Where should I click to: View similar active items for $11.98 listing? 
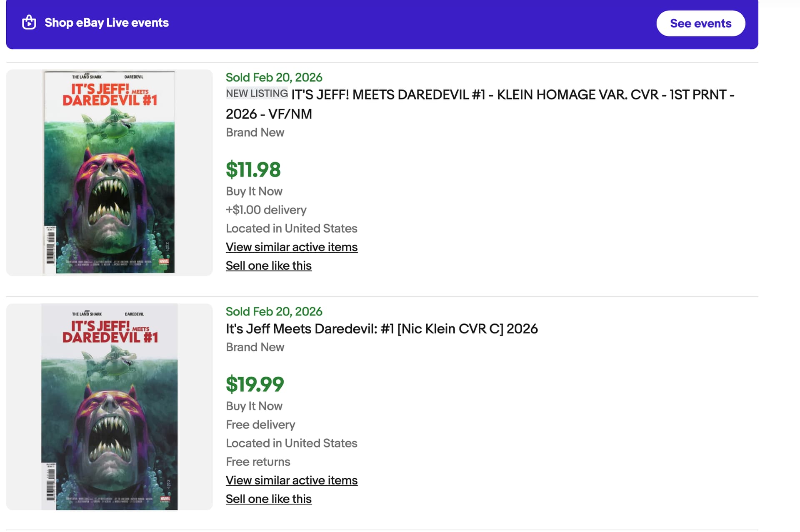coord(291,247)
